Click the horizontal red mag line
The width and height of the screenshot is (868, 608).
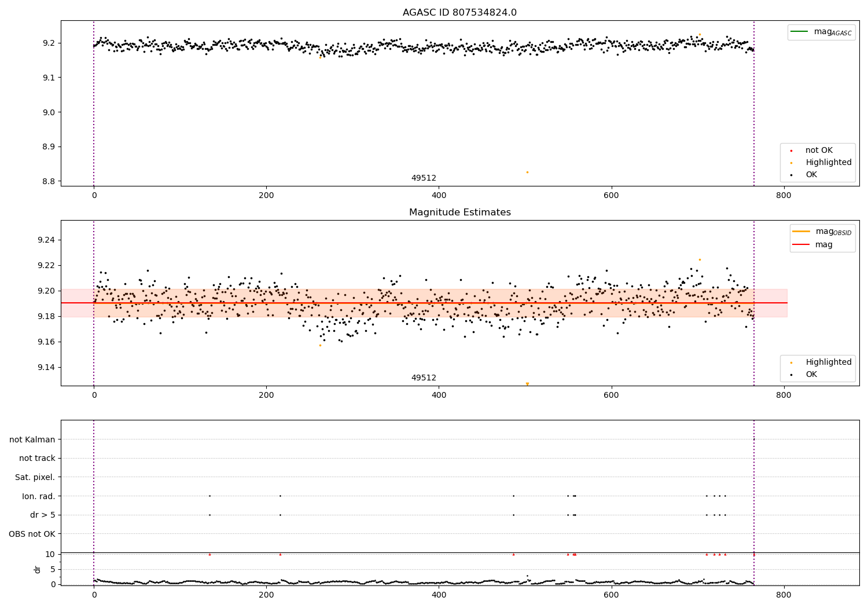click(x=424, y=303)
